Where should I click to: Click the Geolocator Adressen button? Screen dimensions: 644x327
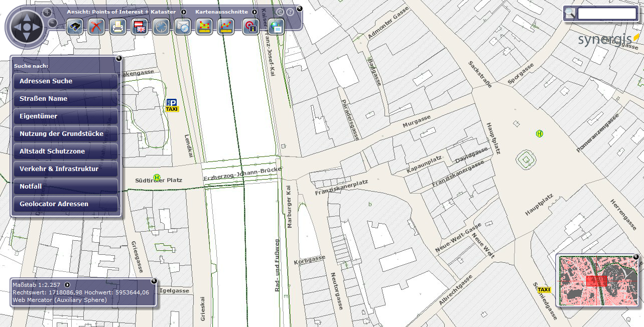coord(66,204)
